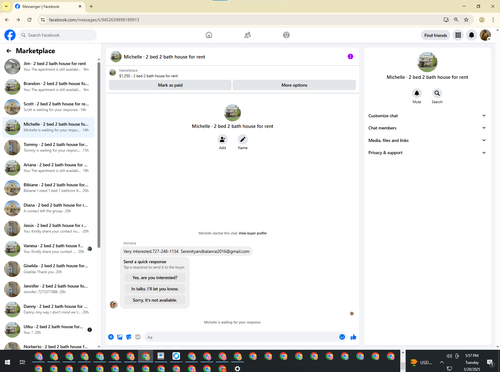Screen dimensions: 500x372
Task: Open the Chrome tab search dropdown
Action: pyautogui.click(x=6, y=6)
